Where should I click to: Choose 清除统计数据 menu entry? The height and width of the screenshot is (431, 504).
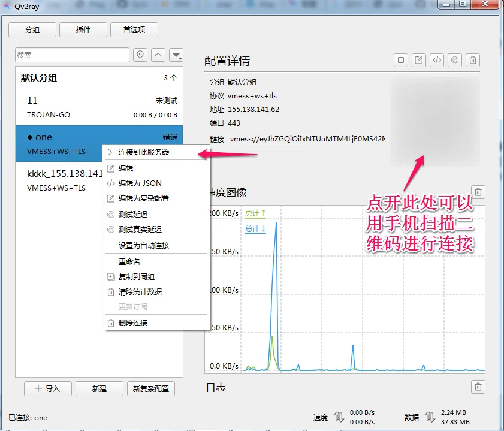pyautogui.click(x=156, y=292)
